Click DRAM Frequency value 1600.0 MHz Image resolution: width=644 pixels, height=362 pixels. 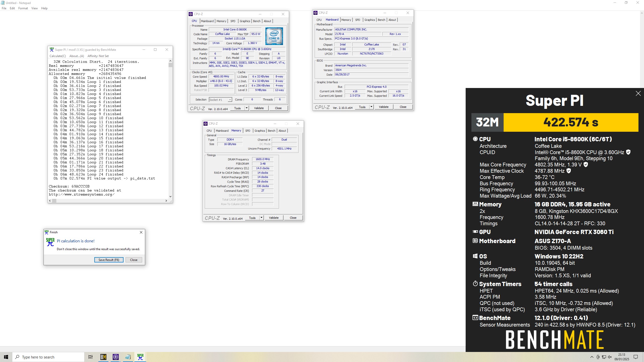(x=263, y=159)
